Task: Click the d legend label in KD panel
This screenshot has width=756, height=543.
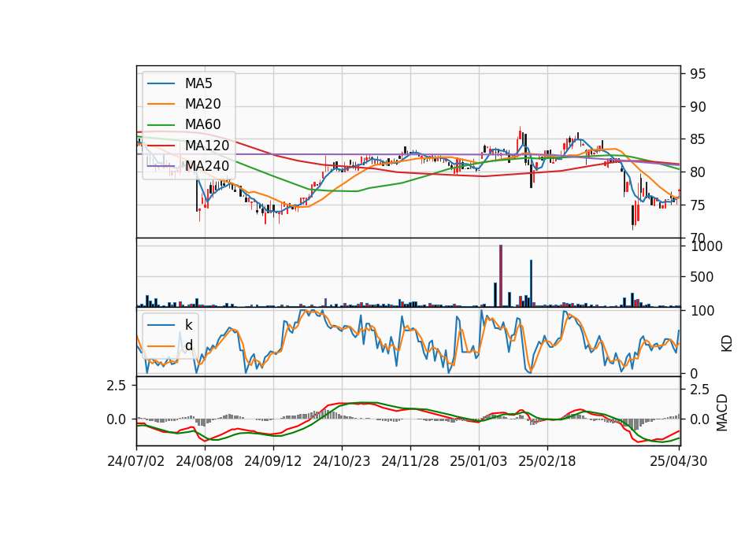Action: click(x=188, y=345)
